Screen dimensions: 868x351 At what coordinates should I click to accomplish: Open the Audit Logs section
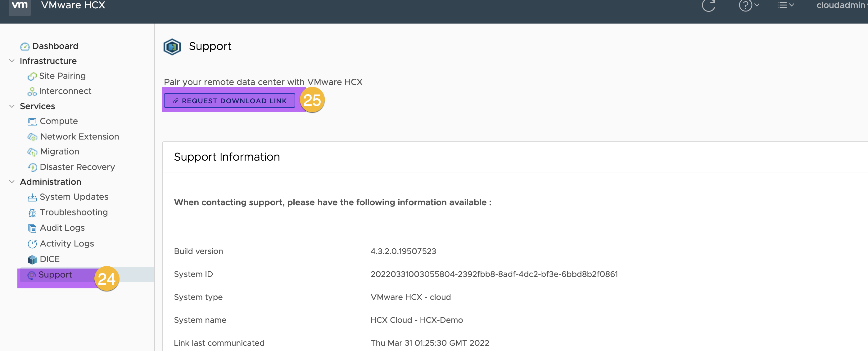62,228
